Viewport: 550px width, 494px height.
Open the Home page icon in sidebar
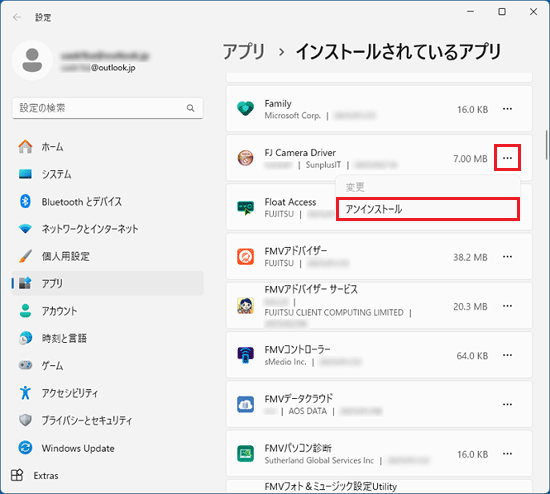click(25, 147)
